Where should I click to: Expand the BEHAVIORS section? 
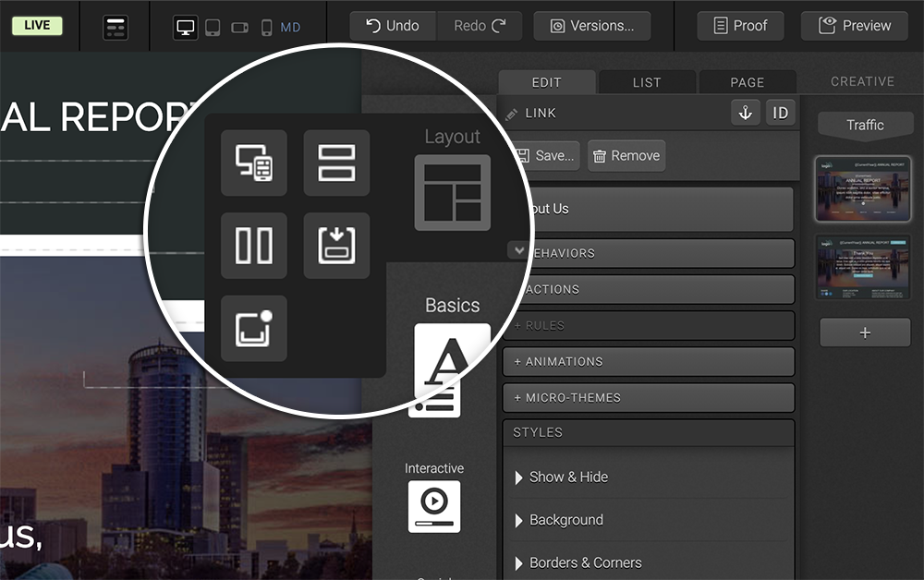coord(660,253)
